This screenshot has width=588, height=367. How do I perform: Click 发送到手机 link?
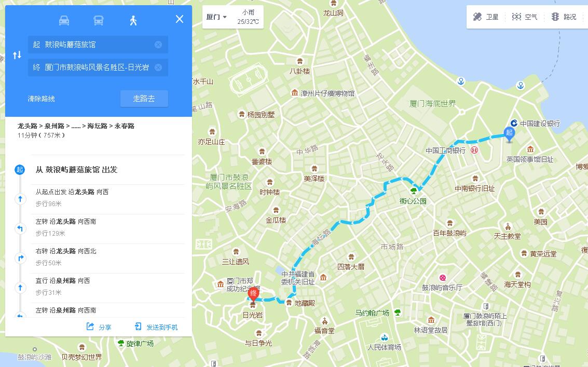click(156, 327)
